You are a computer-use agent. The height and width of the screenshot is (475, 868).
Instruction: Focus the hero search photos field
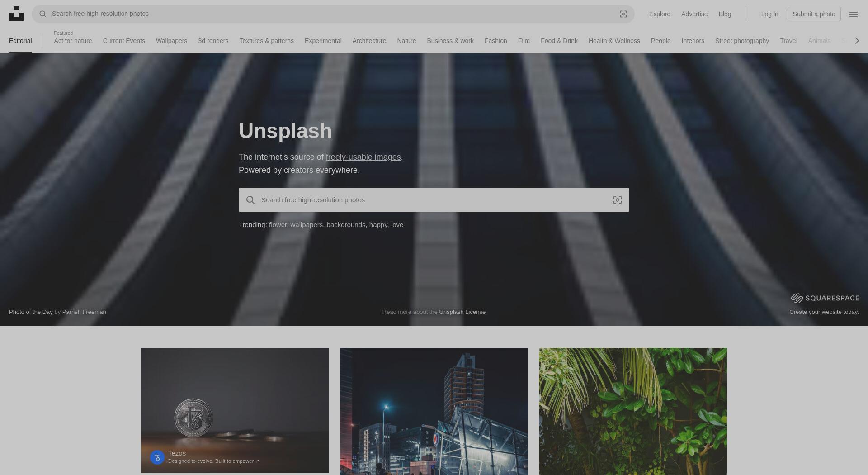(x=434, y=200)
